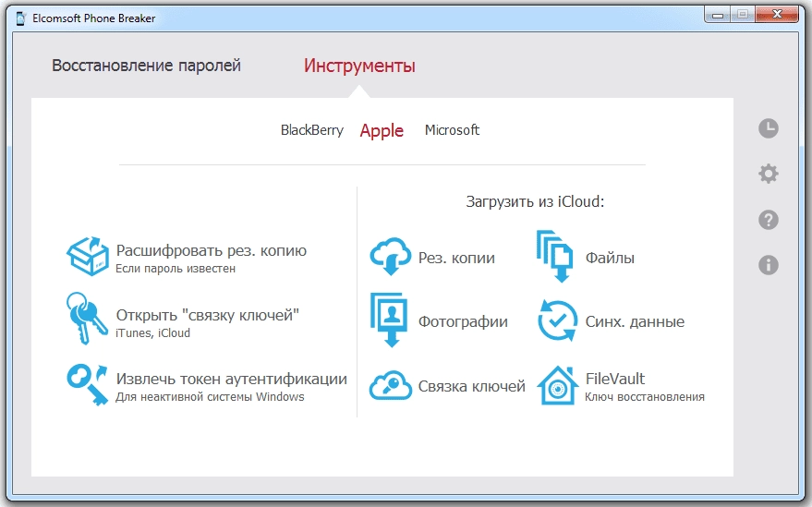Switch to the BlackBerry section

click(311, 130)
